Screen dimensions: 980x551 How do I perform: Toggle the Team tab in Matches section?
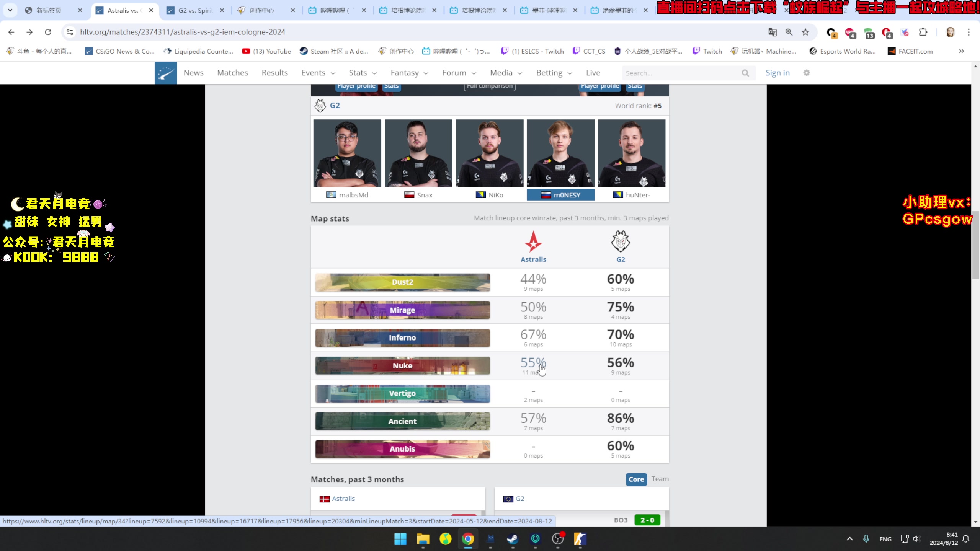click(660, 479)
